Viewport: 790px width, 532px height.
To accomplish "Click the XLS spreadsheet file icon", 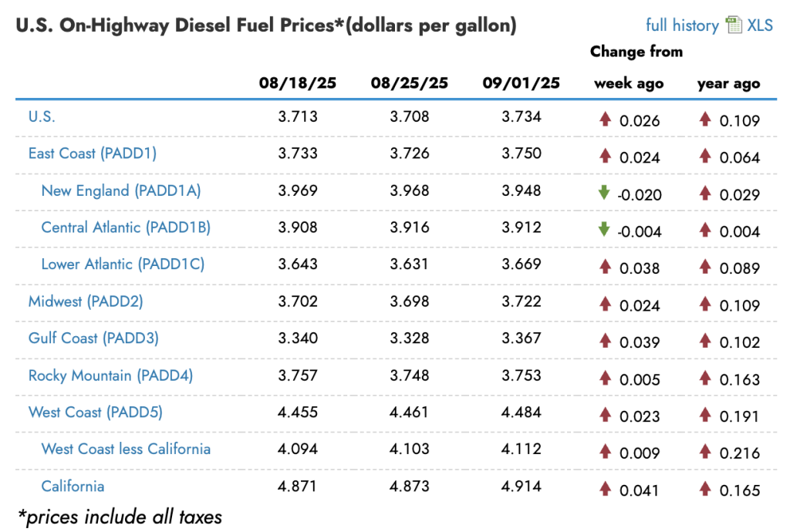I will [x=733, y=25].
